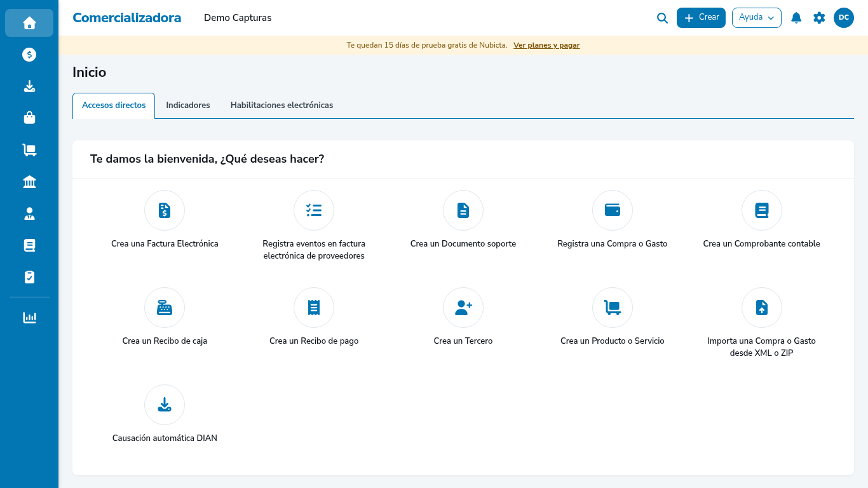Open the person icon section in the sidebar
This screenshot has height=488, width=868.
click(x=29, y=213)
